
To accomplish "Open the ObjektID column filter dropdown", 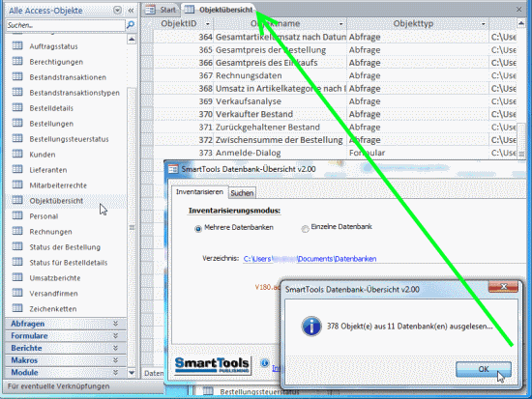I will click(208, 24).
